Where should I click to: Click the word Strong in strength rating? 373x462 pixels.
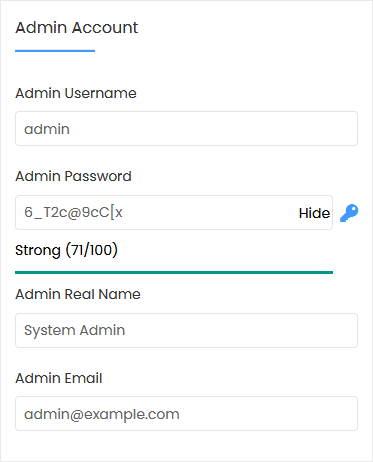coord(38,251)
